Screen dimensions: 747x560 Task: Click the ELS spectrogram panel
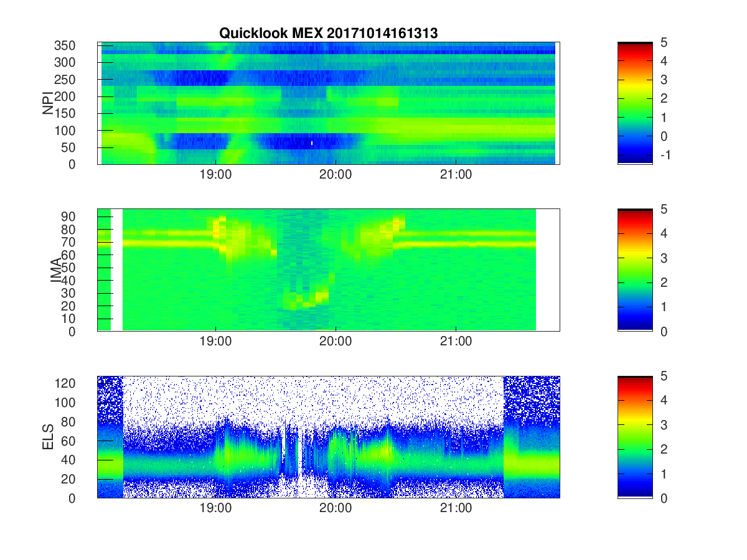click(329, 437)
